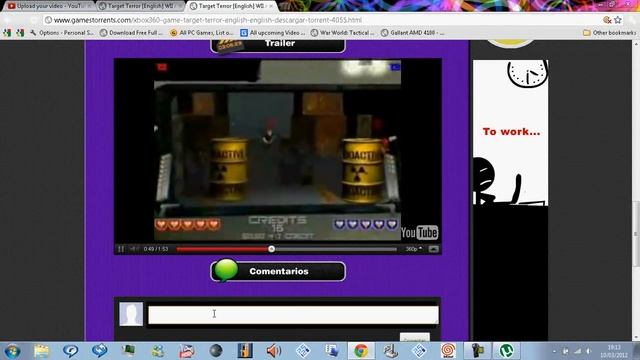Expand the Other bookmarks folder
640x360 pixels.
pos(609,33)
